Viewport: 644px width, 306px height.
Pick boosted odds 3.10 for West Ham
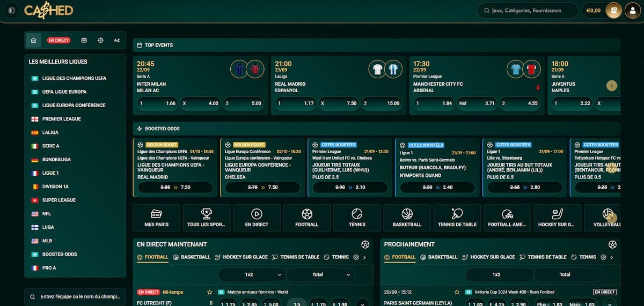tap(350, 188)
